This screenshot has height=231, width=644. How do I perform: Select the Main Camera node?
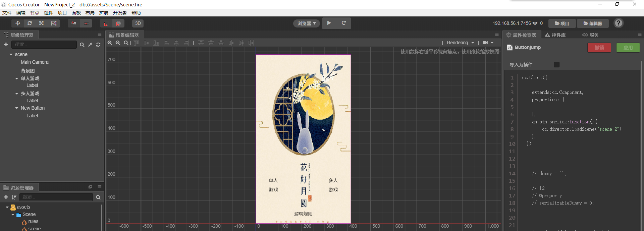tap(35, 62)
